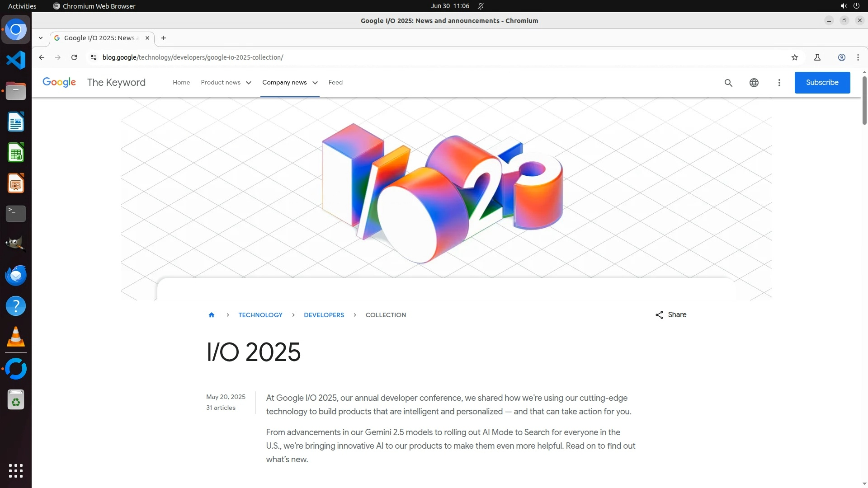The height and width of the screenshot is (488, 868).
Task: Open the language globe icon
Action: tap(754, 83)
